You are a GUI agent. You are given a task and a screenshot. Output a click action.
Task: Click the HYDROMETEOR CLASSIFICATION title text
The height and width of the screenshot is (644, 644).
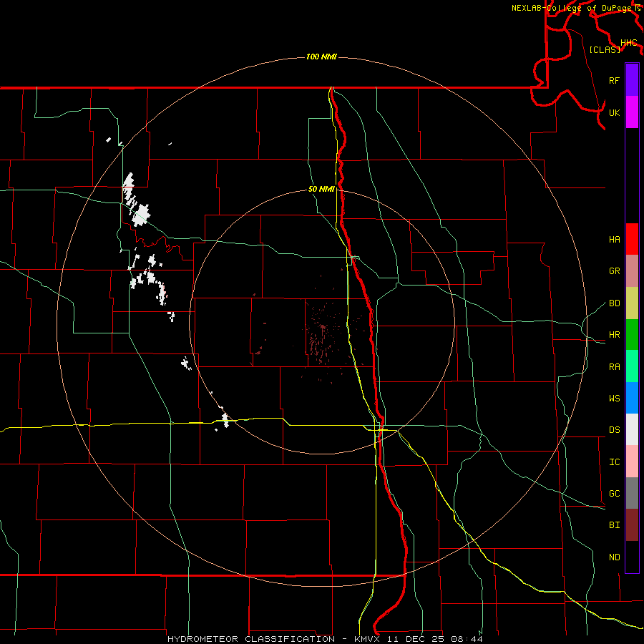click(251, 639)
